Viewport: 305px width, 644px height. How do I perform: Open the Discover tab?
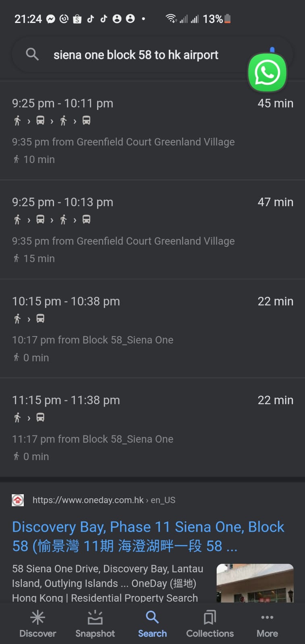point(38,623)
